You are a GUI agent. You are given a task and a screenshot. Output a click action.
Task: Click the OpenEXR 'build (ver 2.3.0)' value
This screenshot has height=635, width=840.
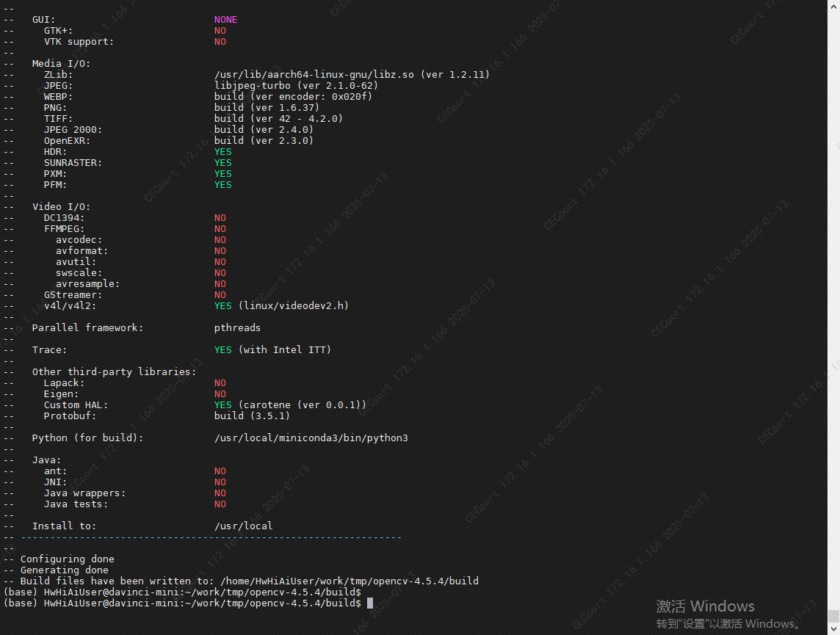264,141
